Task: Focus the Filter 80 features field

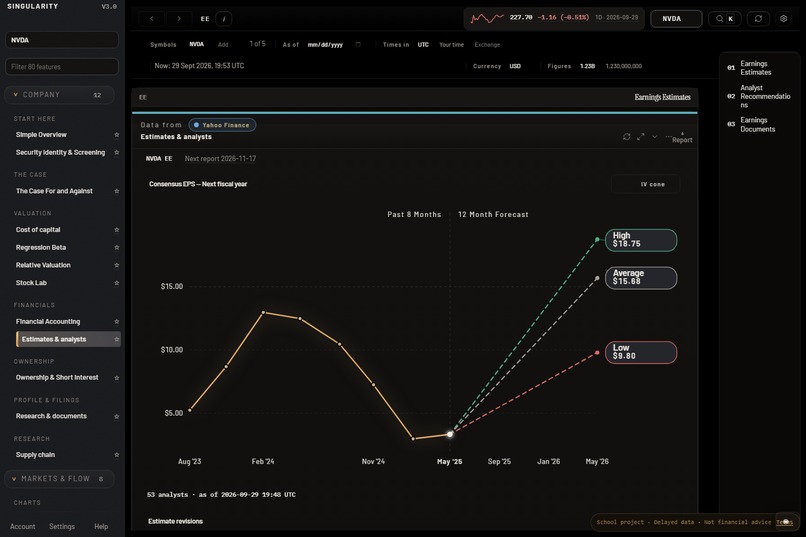Action: 62,67
